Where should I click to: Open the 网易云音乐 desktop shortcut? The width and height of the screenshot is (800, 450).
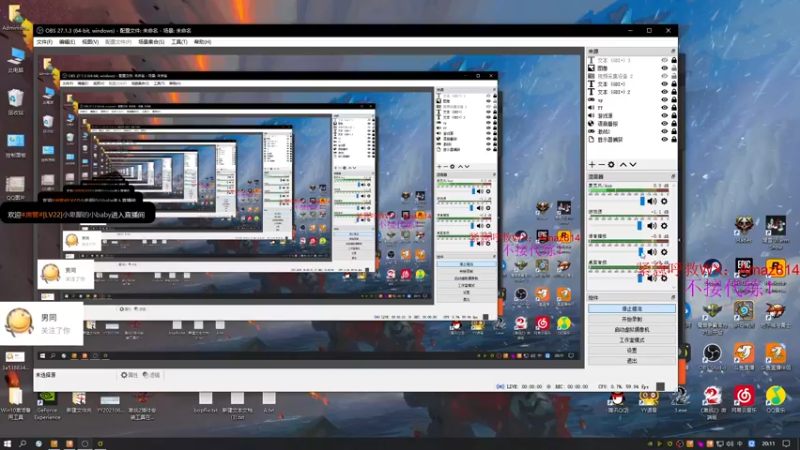pos(744,399)
